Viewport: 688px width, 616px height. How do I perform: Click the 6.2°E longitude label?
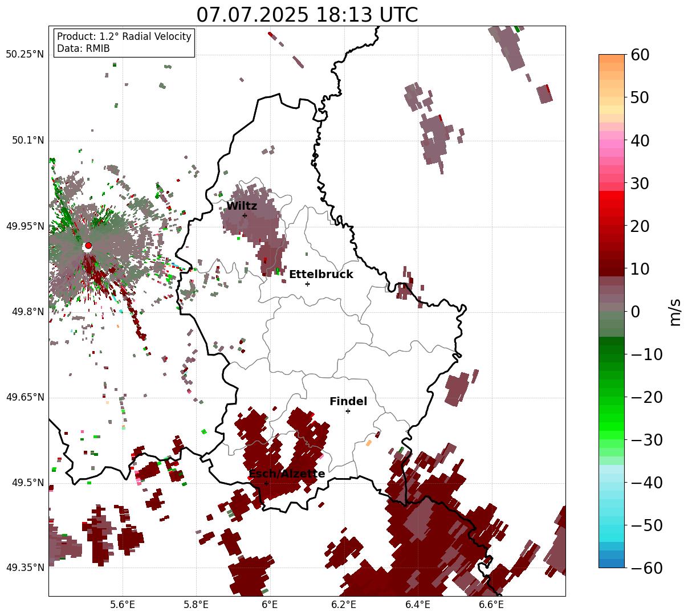click(344, 605)
